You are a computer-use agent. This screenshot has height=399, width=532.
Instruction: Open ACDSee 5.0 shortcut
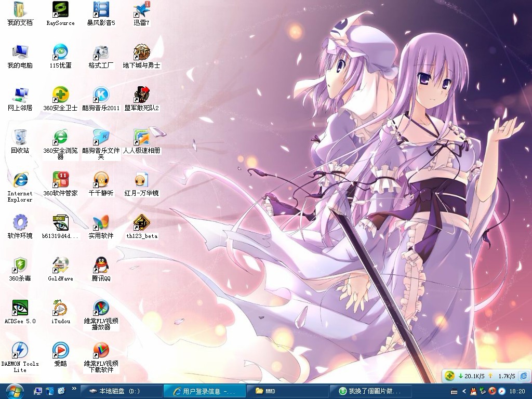click(x=20, y=308)
